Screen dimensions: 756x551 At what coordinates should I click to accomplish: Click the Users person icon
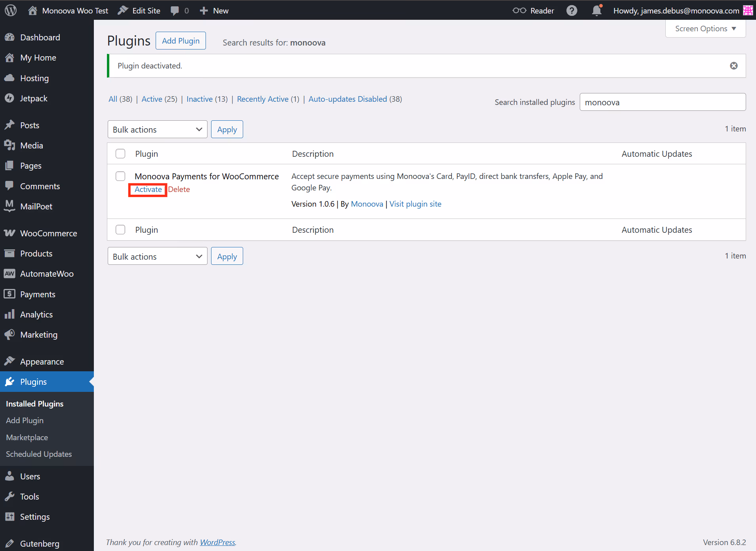point(10,476)
